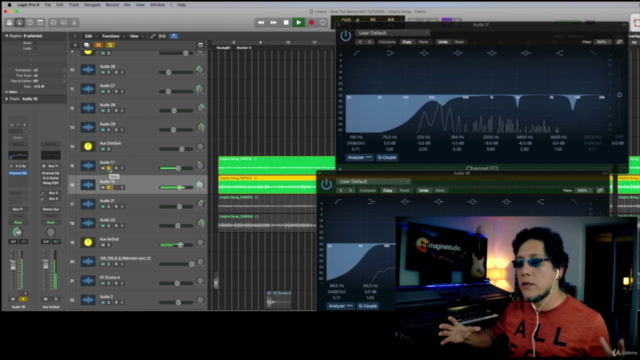Toggle record enable on Audio 18 track

click(116, 187)
